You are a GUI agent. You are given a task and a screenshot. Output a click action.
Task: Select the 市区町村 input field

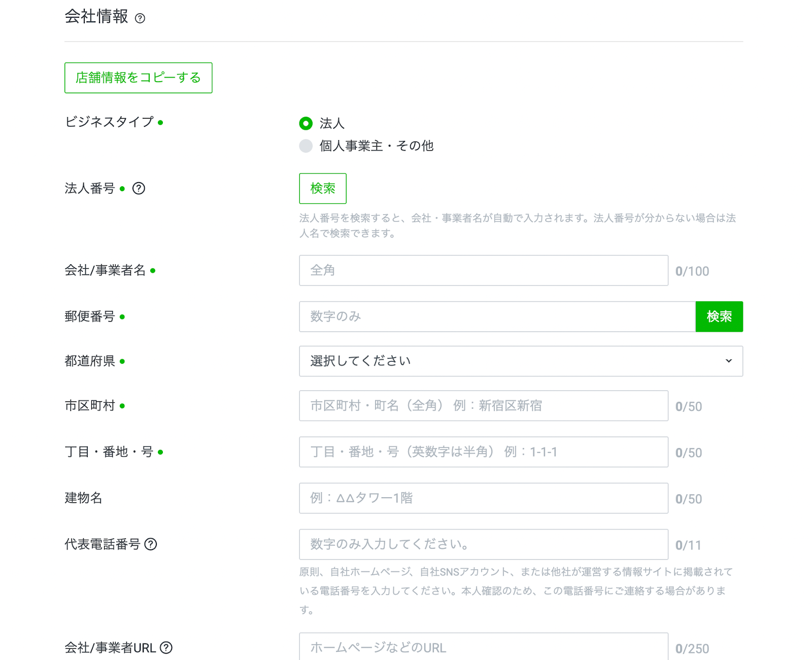pyautogui.click(x=483, y=406)
